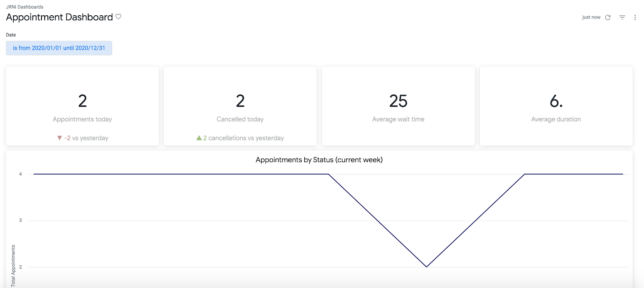Click the 'just now' refresh timestamp
This screenshot has height=288, width=644.
591,17
